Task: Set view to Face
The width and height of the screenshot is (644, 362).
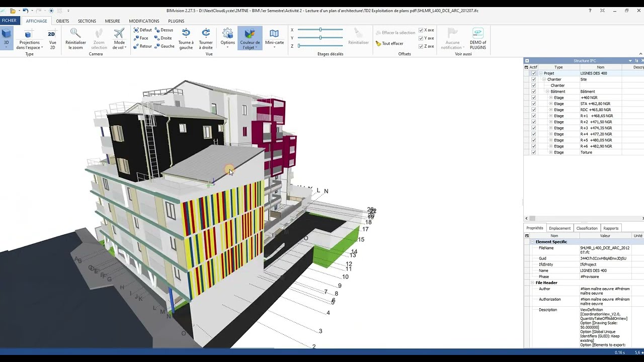Action: tap(141, 38)
